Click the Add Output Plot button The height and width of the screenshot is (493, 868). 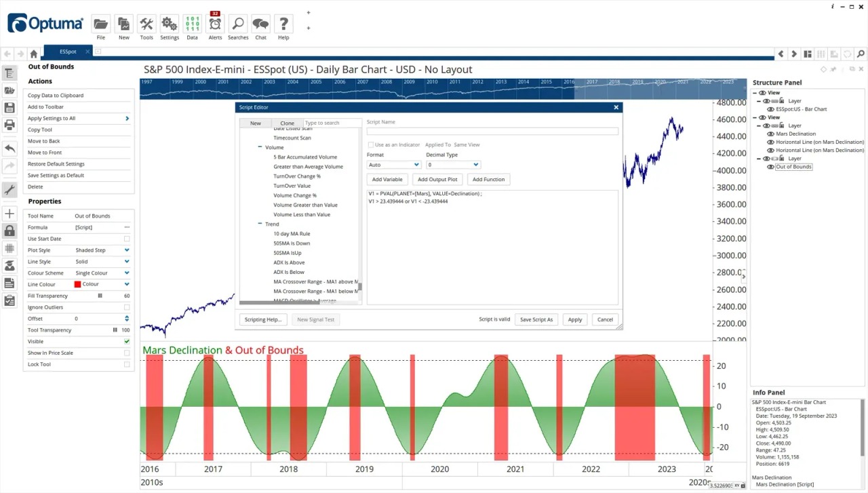tap(437, 180)
